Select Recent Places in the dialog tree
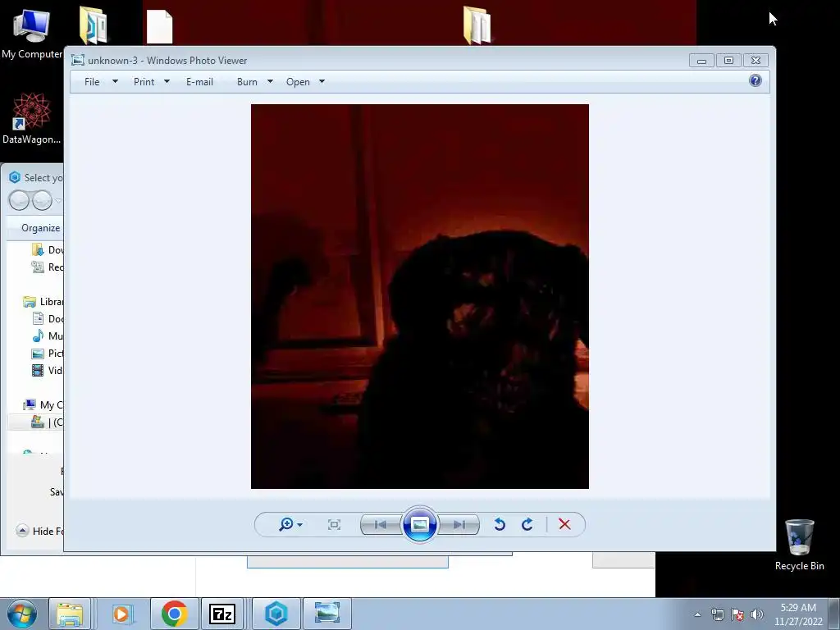 coord(48,267)
